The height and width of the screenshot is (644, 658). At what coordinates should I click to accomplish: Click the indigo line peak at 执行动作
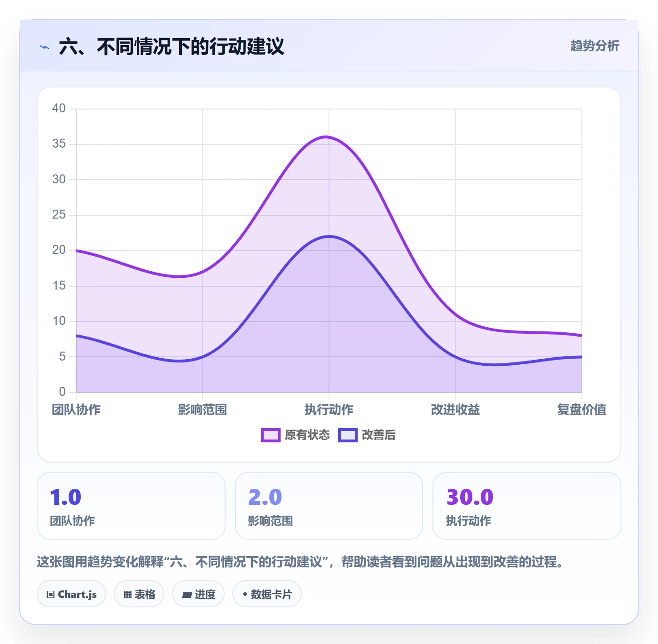click(329, 236)
